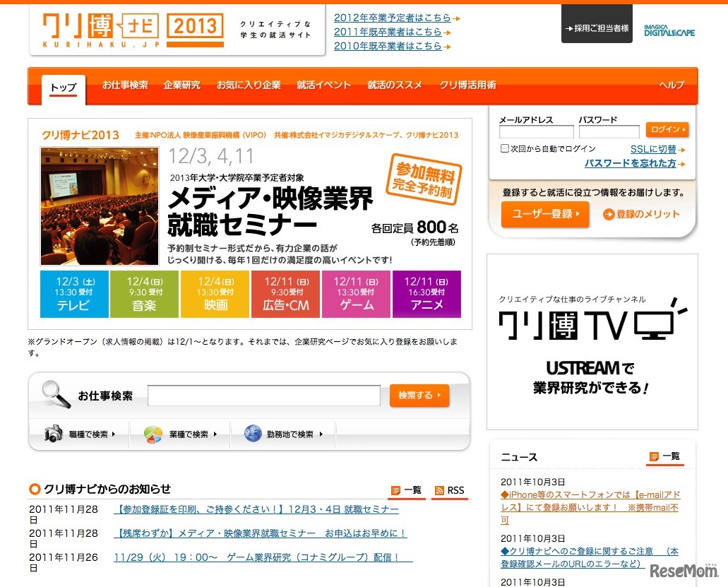Open iPhone等のスマートフォン news link
This screenshot has height=587, width=728.
pos(590,507)
